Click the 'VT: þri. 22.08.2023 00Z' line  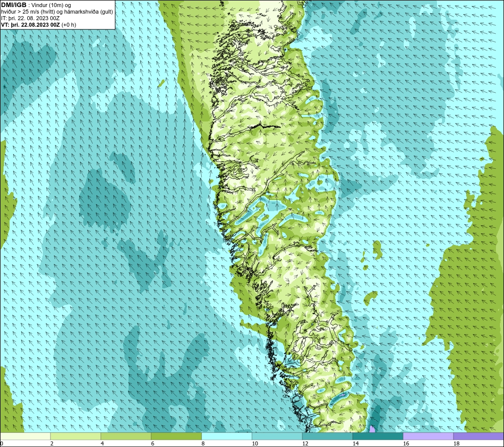pyautogui.click(x=30, y=25)
